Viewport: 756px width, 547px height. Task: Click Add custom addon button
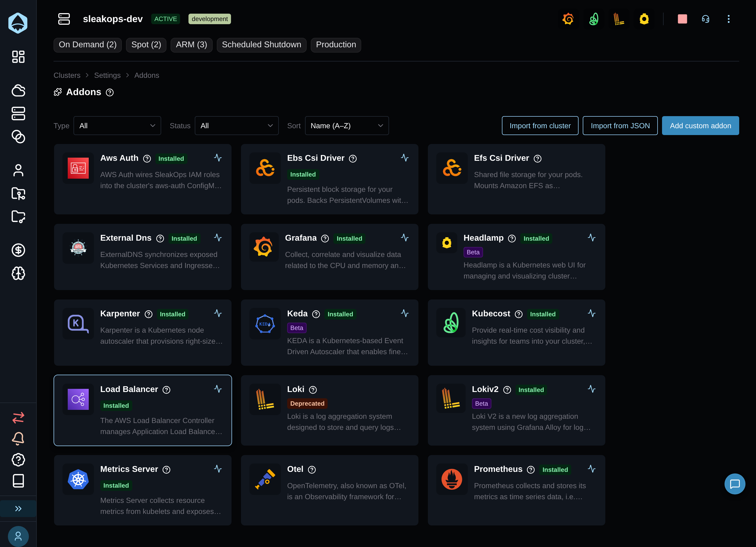[701, 126]
